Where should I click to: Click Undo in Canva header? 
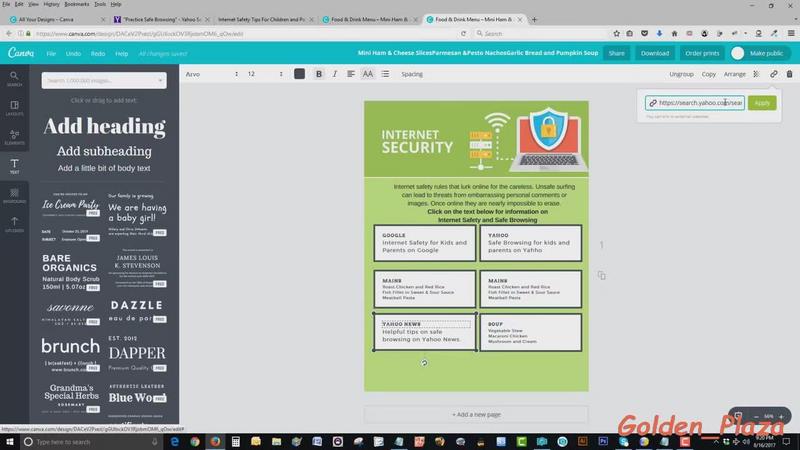[73, 54]
